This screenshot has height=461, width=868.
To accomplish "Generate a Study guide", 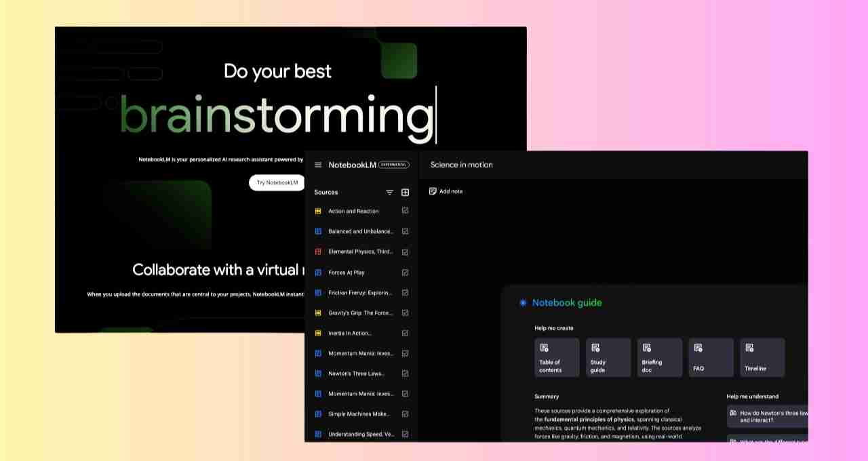I will (608, 357).
